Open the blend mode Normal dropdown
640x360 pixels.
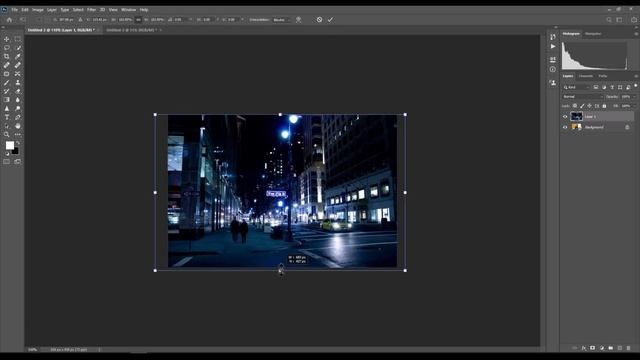pyautogui.click(x=583, y=97)
